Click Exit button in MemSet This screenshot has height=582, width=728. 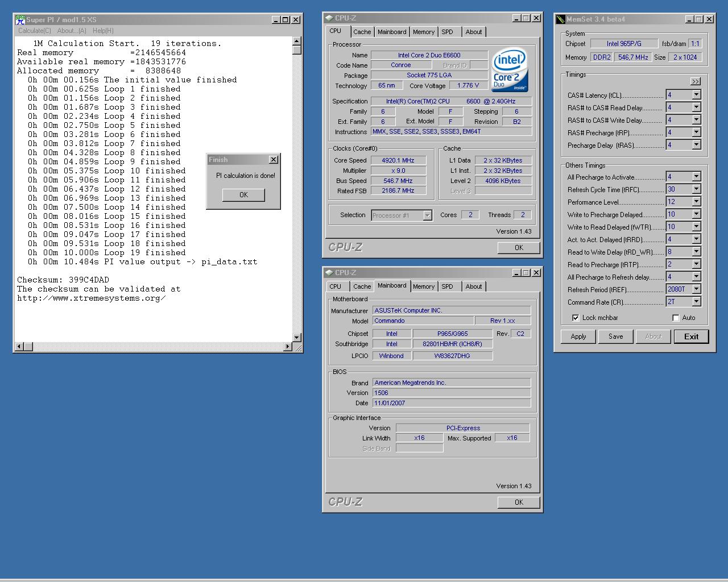coord(691,336)
